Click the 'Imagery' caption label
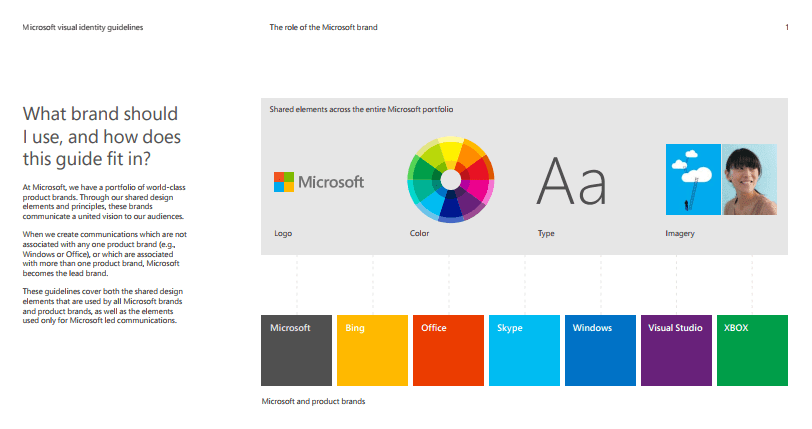Screen dimensions: 812x429 tap(680, 234)
